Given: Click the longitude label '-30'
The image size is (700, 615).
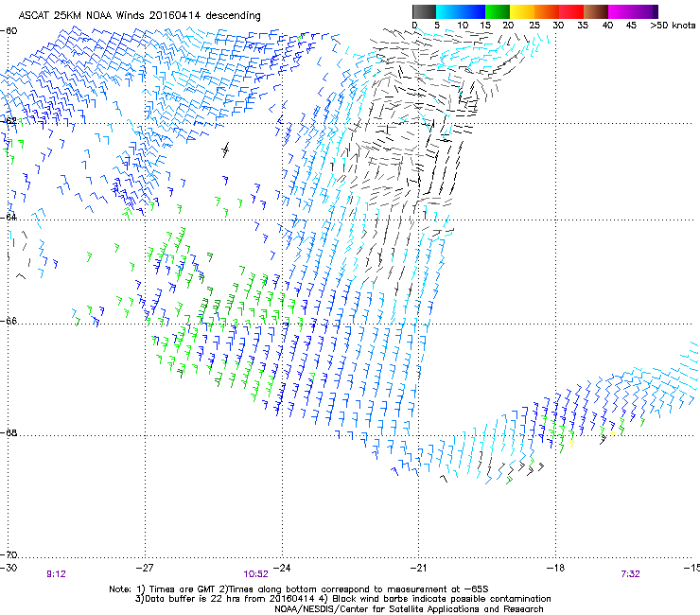Looking at the screenshot, I should 9,568.
